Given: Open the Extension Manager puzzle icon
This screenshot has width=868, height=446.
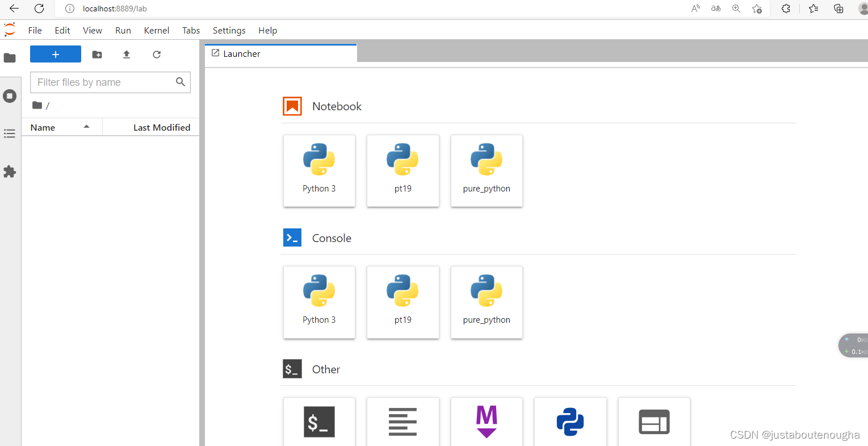Looking at the screenshot, I should point(10,172).
